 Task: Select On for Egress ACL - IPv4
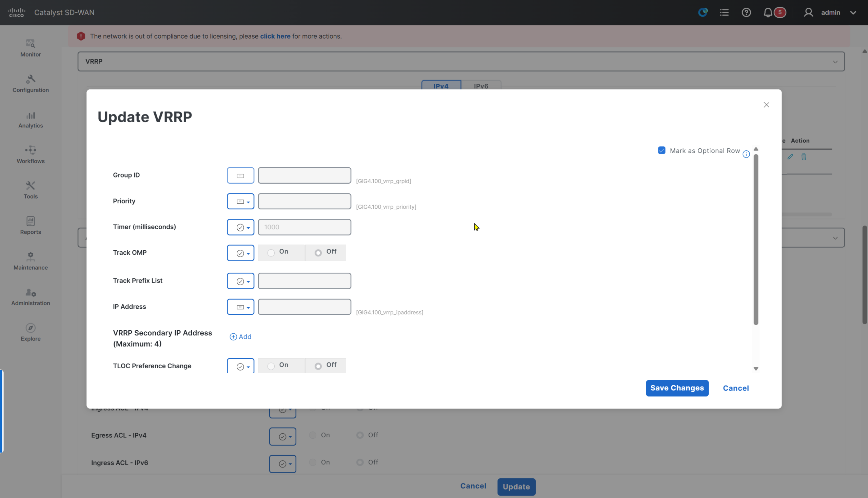[x=313, y=435]
